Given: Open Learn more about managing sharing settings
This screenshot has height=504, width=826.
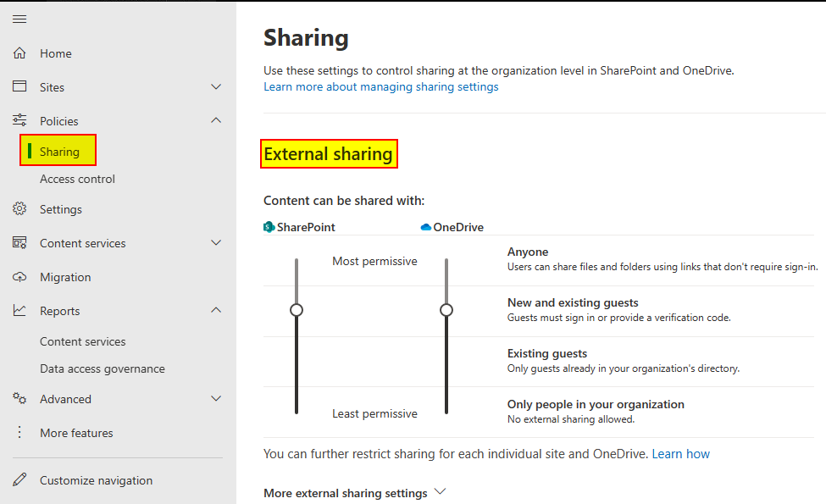Looking at the screenshot, I should tap(380, 86).
